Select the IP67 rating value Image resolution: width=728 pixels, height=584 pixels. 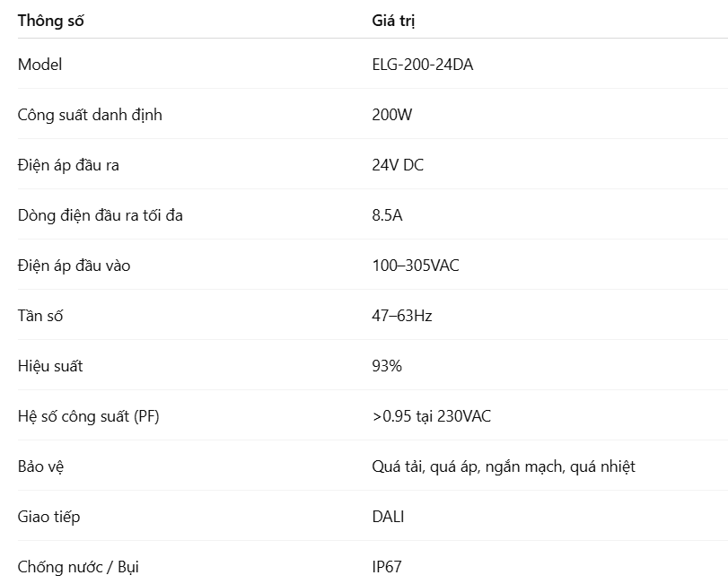(x=387, y=567)
